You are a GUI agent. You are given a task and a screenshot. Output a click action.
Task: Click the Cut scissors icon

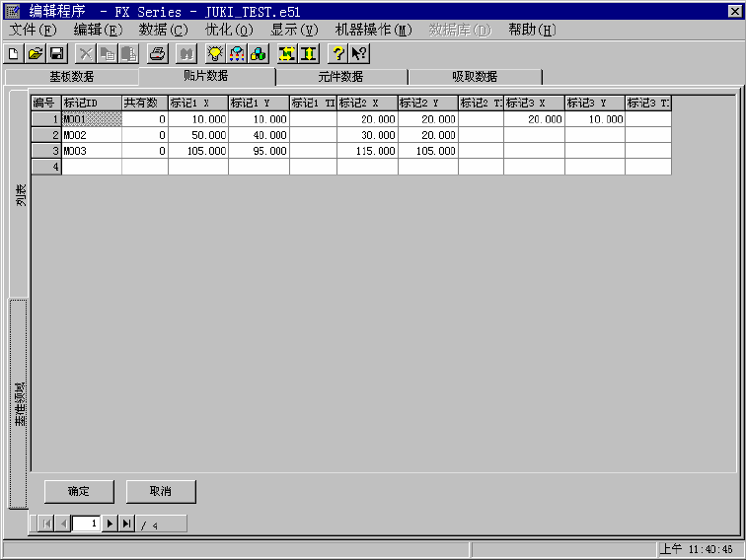point(86,53)
